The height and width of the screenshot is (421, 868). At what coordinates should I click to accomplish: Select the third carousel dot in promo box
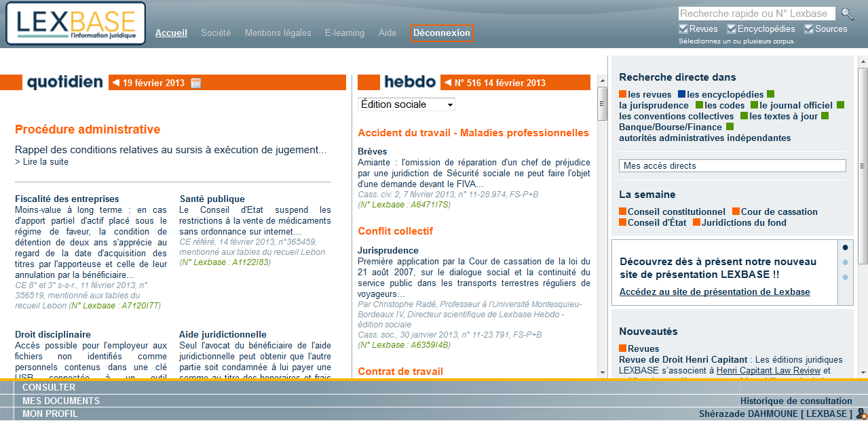coord(845,277)
